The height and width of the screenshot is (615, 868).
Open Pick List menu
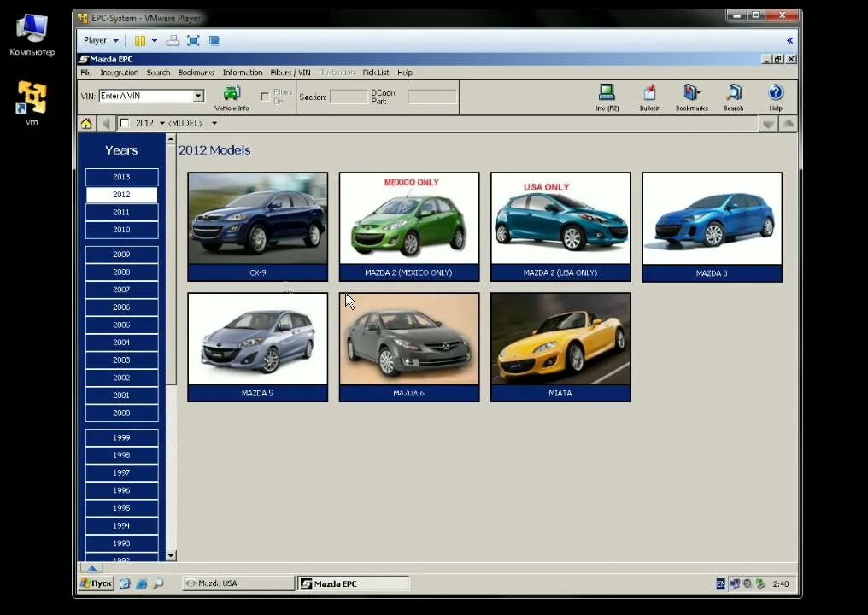tap(376, 73)
